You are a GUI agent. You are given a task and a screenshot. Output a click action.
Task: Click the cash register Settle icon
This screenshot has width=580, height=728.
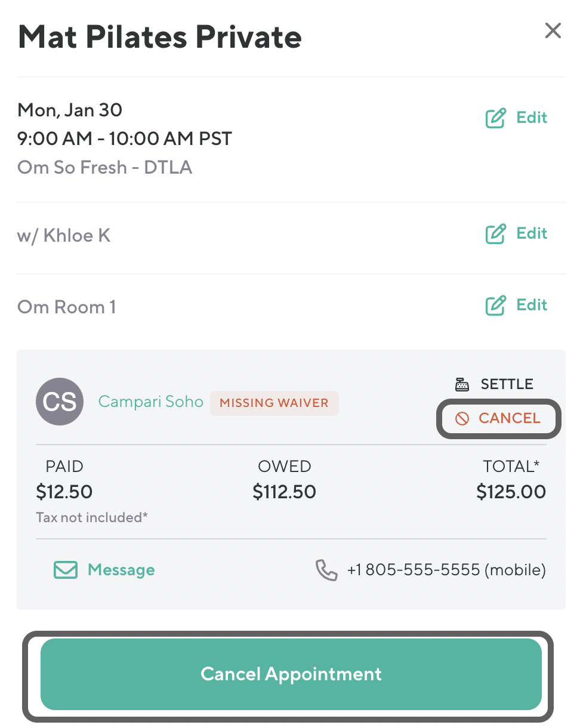point(462,384)
